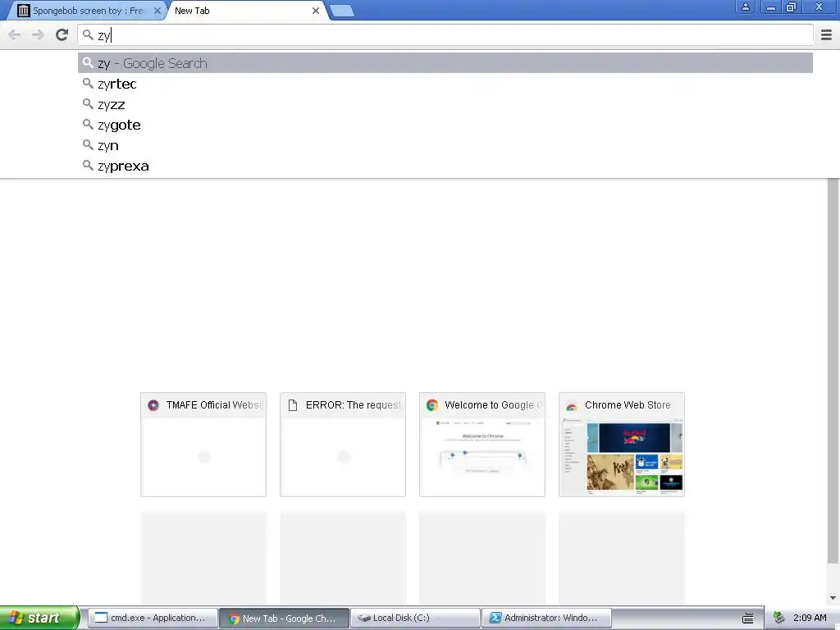Open the ERROR: The request thumbnail
This screenshot has width=840, height=630.
click(343, 445)
